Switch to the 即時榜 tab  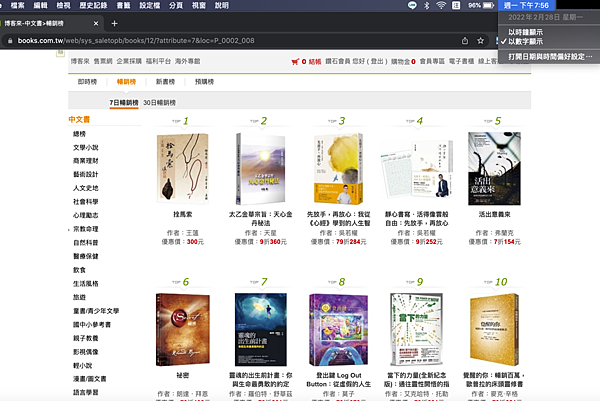click(x=87, y=82)
